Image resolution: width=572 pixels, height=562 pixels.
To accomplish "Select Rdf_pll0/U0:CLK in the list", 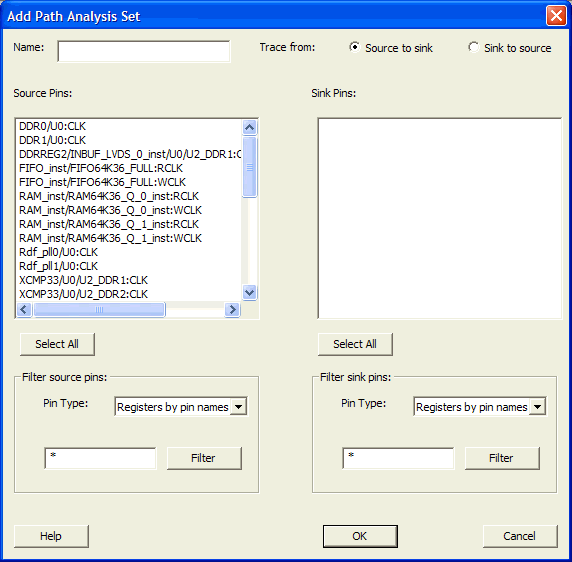I will click(58, 252).
